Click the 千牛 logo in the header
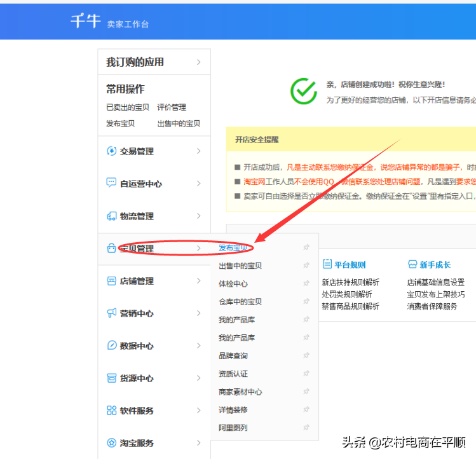 [85, 21]
